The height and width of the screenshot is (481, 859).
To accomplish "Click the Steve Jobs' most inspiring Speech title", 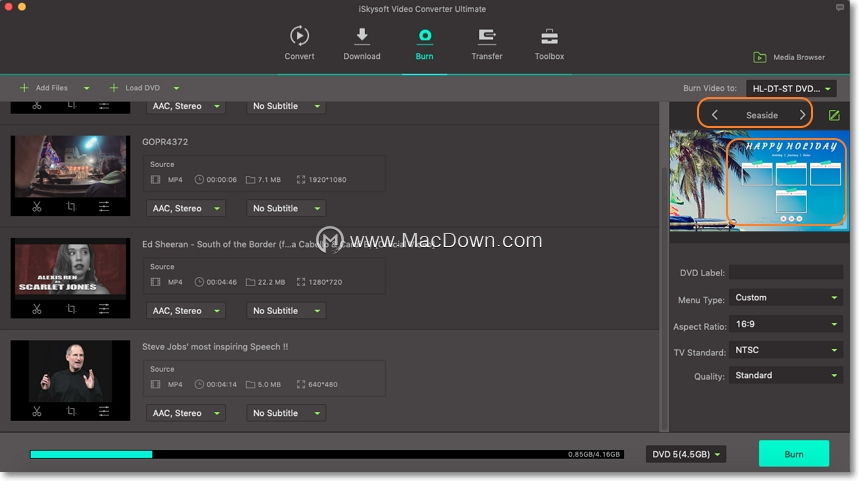I will pyautogui.click(x=215, y=347).
